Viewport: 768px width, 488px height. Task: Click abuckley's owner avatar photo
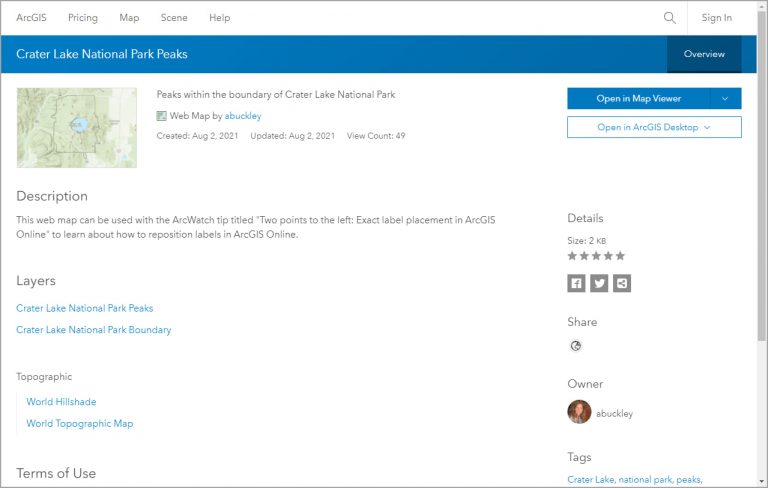point(579,412)
